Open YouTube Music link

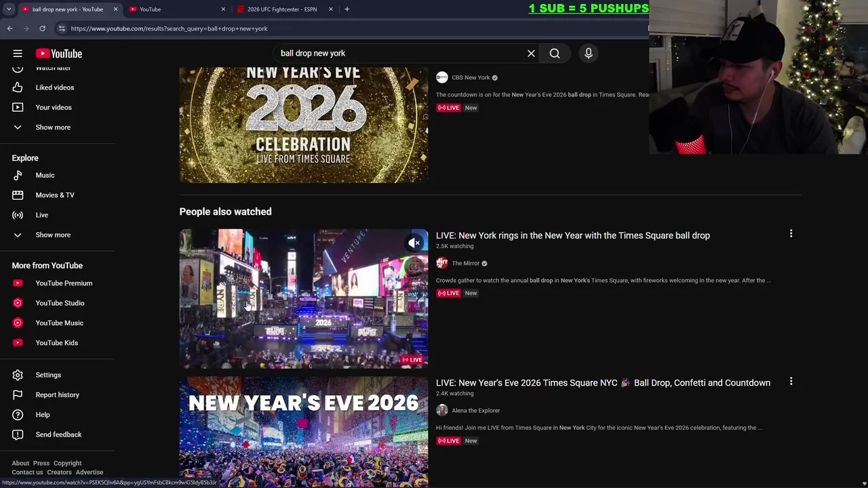pyautogui.click(x=58, y=323)
